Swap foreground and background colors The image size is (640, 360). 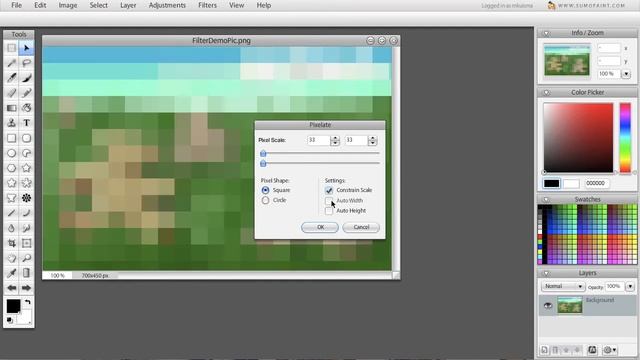tap(28, 302)
